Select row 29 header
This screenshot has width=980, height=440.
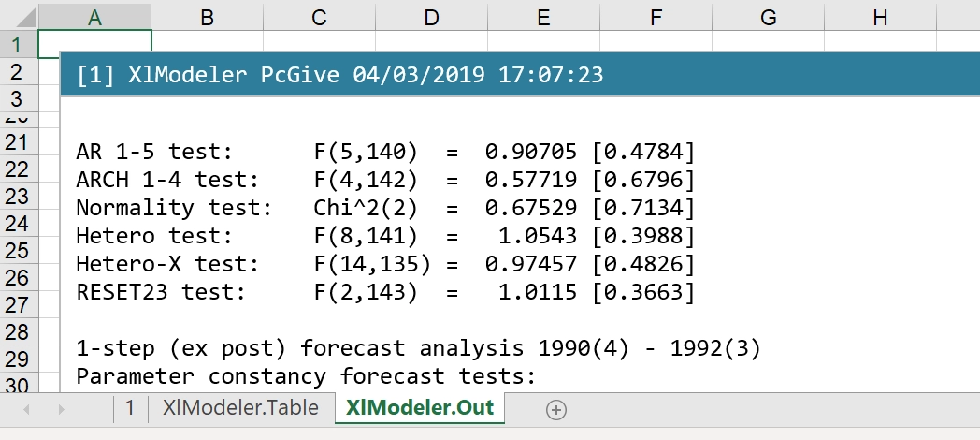click(x=19, y=359)
